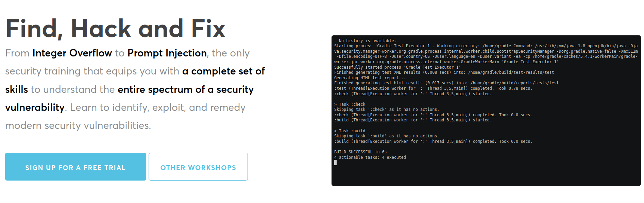Screen dimensions: 644x203
Task: Click the "Skipping task ':check'" terminal line
Action: (x=386, y=109)
